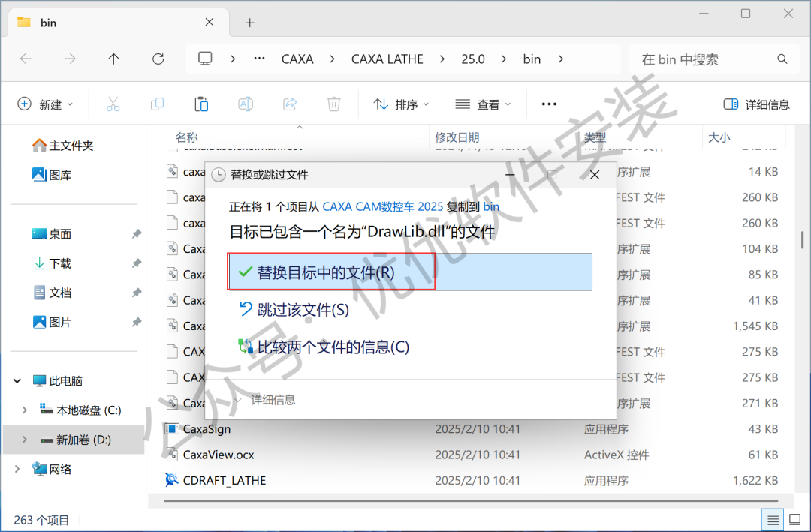Open the New dropdown menu
This screenshot has width=811, height=532.
46,104
